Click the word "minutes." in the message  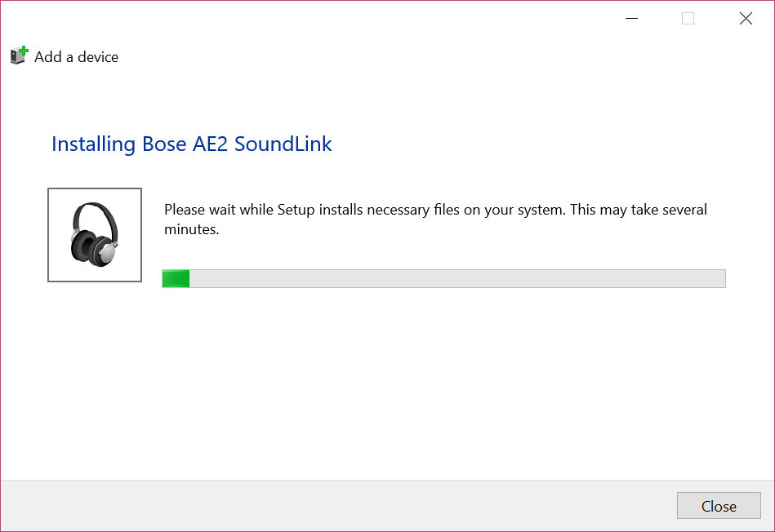pyautogui.click(x=192, y=230)
